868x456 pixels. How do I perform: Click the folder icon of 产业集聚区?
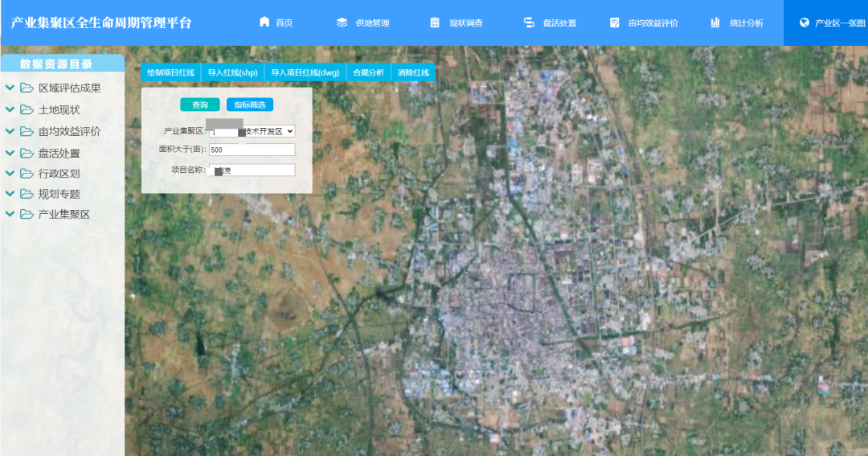pos(27,214)
